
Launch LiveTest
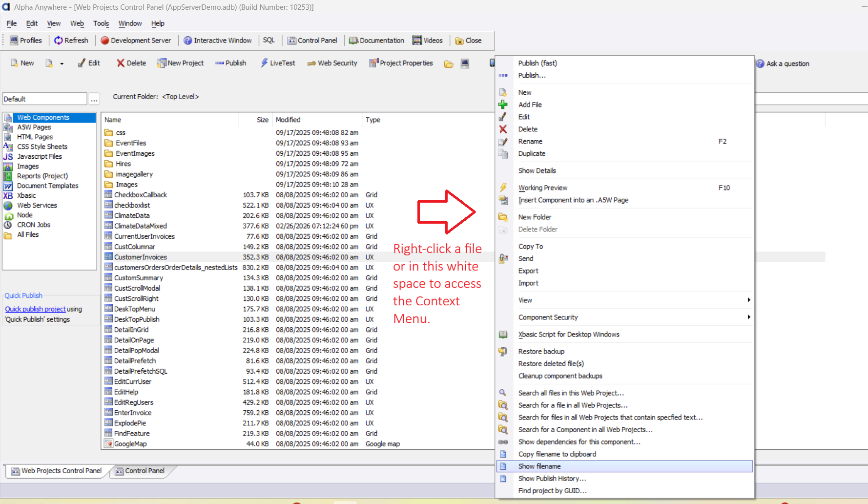[278, 63]
